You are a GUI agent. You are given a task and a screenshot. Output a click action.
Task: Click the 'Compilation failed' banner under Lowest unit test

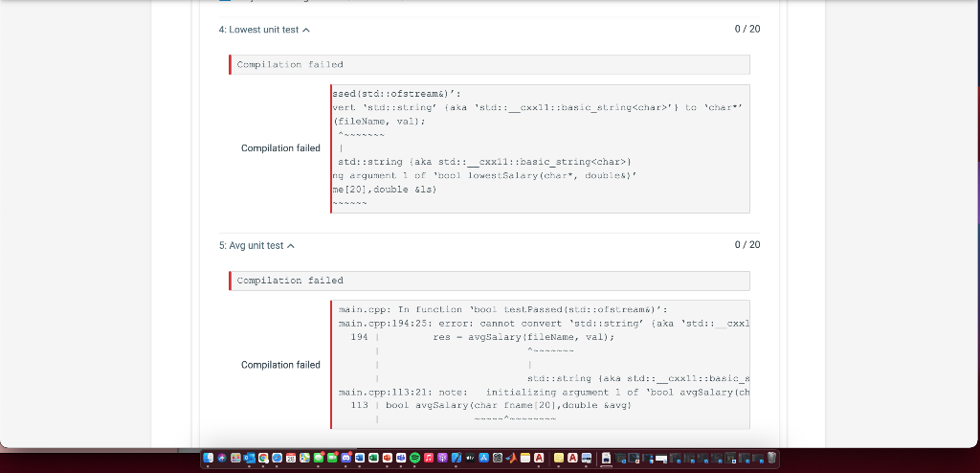pyautogui.click(x=489, y=64)
